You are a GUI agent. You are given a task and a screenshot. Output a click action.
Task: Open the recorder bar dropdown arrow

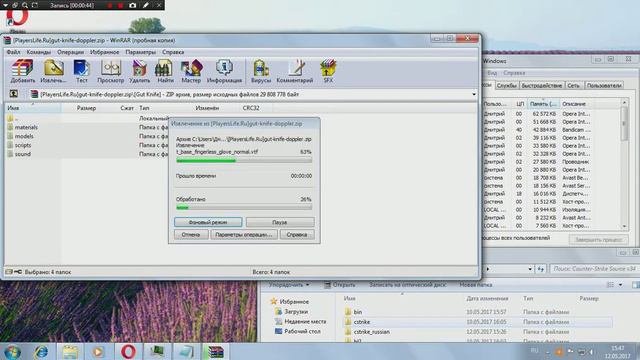[x=6, y=5]
